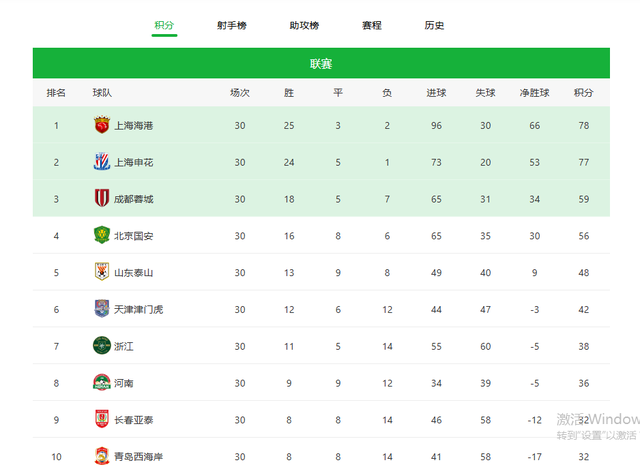This screenshot has height=467, width=640.
Task: Open the 助攻榜 tab
Action: click(304, 26)
